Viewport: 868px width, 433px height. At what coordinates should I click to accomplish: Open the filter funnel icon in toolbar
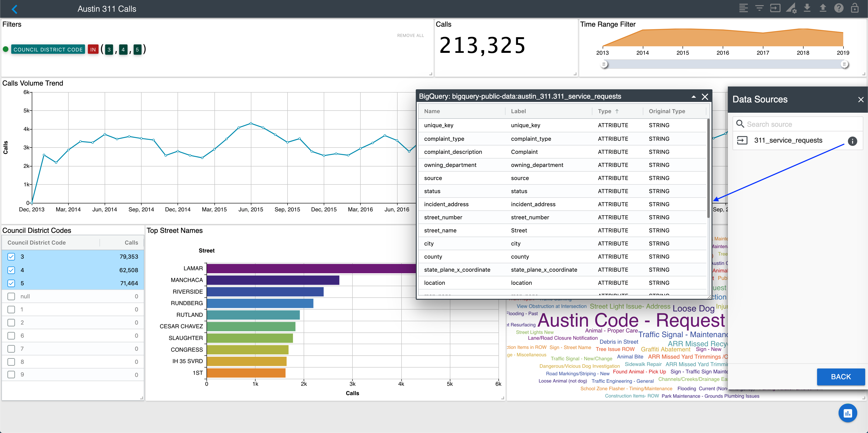point(759,8)
